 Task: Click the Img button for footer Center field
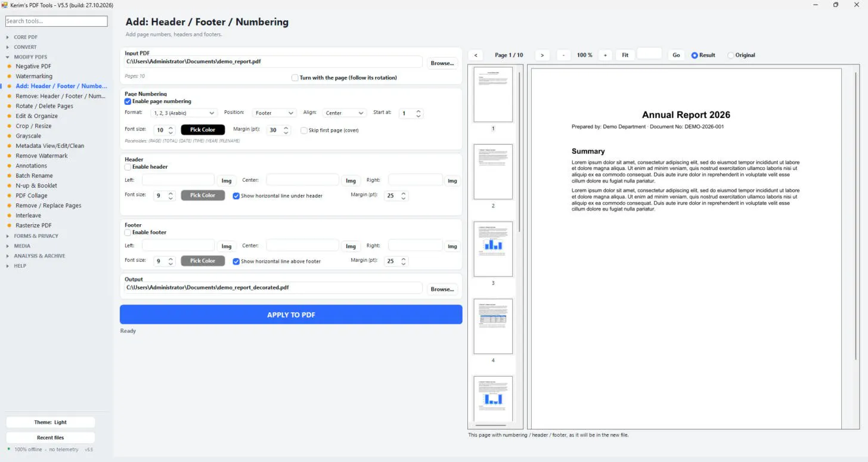pos(351,246)
